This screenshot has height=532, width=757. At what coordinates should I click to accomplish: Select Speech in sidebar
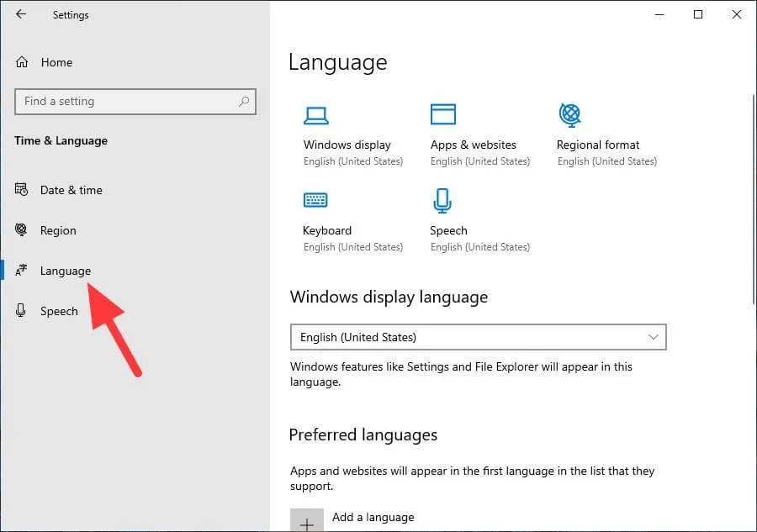(59, 311)
